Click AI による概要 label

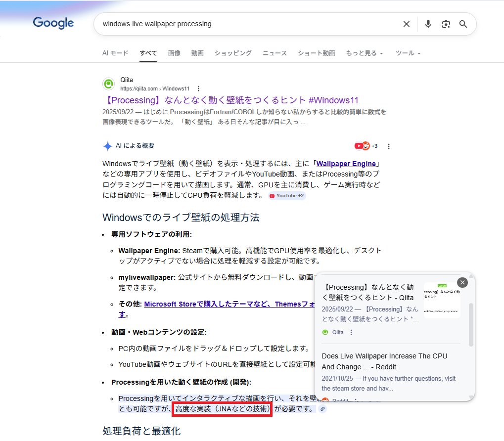click(135, 146)
